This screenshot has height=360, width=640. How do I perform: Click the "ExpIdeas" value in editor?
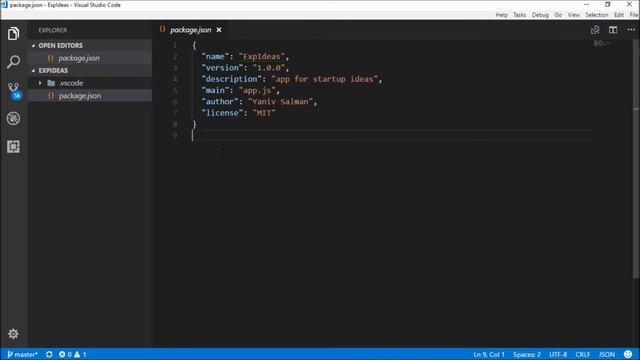(262, 56)
